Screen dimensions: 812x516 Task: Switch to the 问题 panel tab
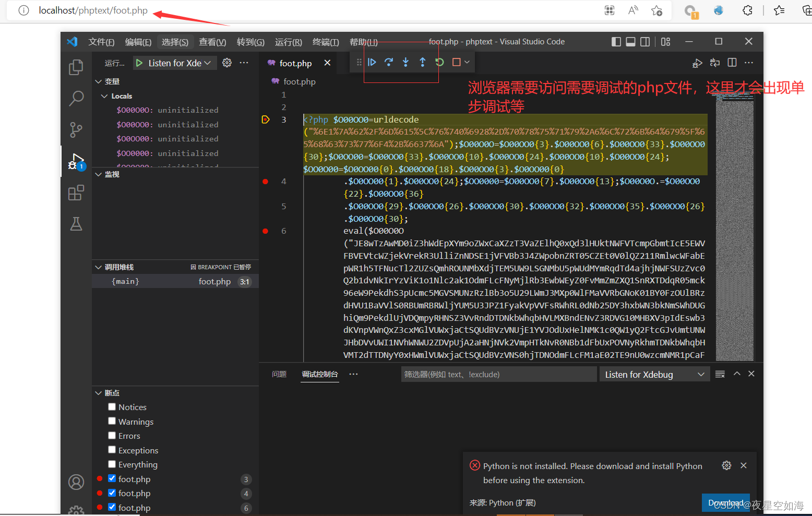tap(279, 374)
